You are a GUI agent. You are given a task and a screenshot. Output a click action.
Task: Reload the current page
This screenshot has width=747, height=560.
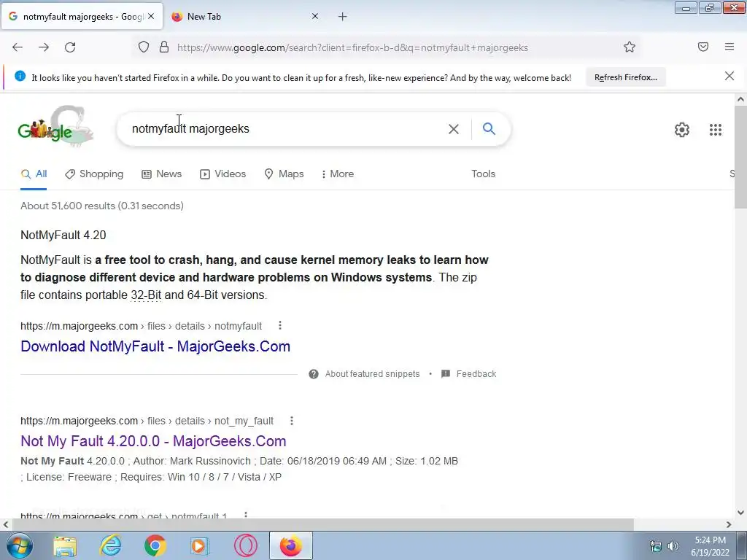coord(70,47)
